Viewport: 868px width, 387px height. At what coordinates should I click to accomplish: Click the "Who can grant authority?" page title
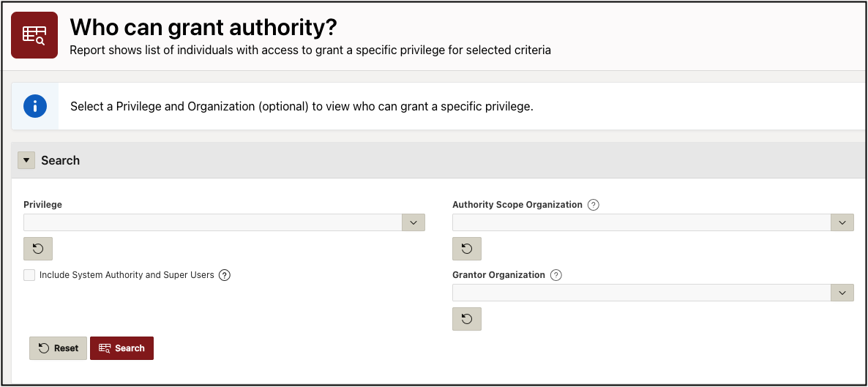[x=203, y=28]
